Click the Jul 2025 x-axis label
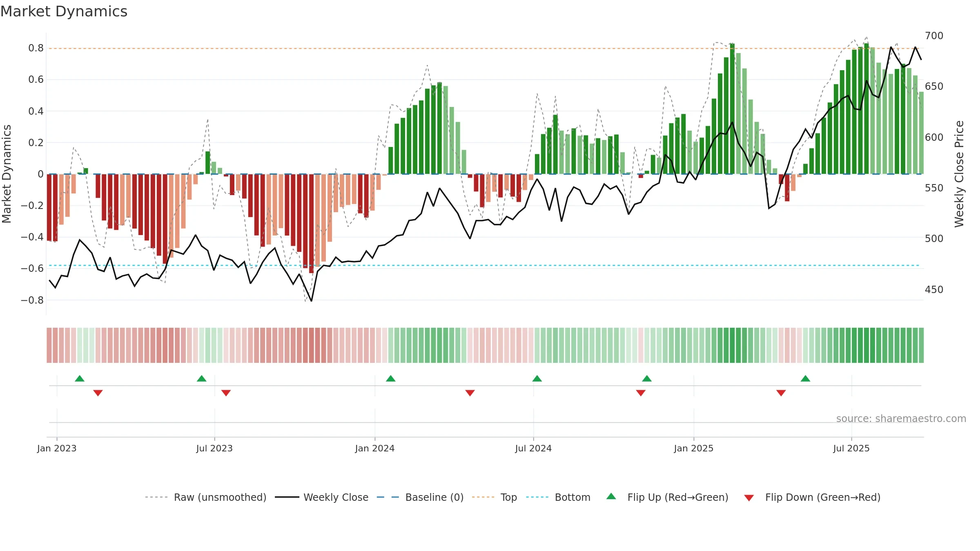This screenshot has width=980, height=551. pyautogui.click(x=851, y=448)
